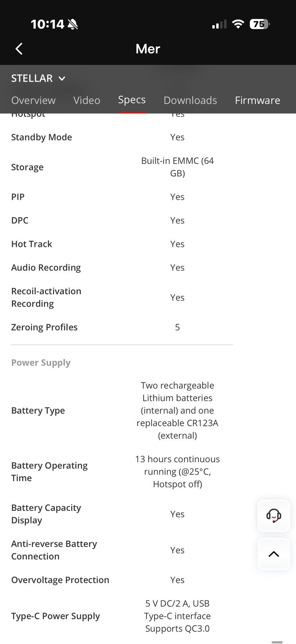Tap the Type-C Power Supply label
Image resolution: width=296 pixels, height=644 pixels.
point(55,616)
